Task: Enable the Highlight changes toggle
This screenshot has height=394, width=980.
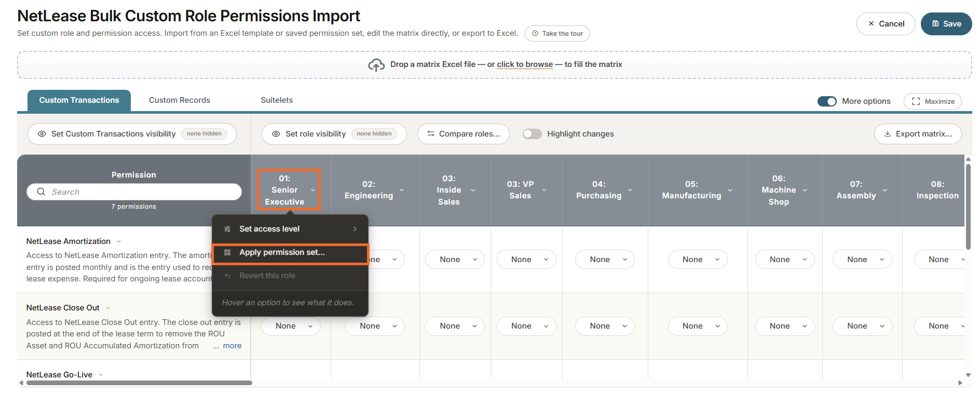Action: 532,134
